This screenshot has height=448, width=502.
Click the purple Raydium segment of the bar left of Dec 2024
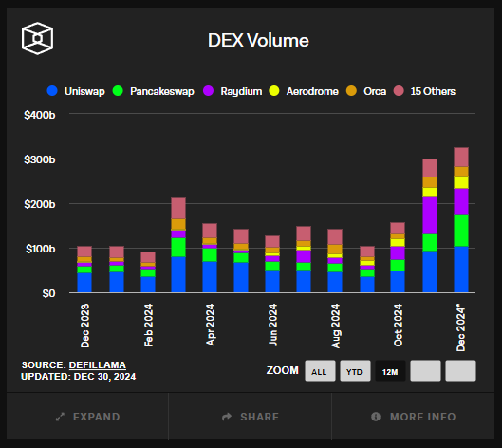pos(430,215)
